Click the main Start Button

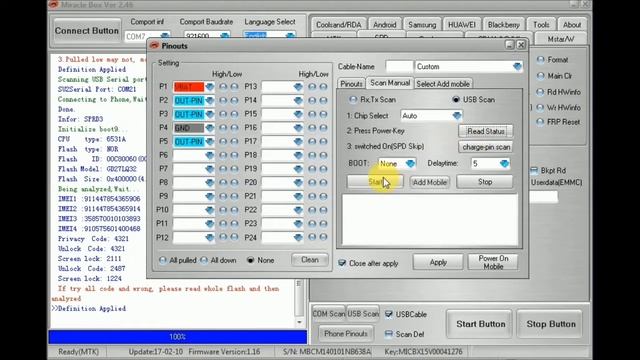click(480, 324)
